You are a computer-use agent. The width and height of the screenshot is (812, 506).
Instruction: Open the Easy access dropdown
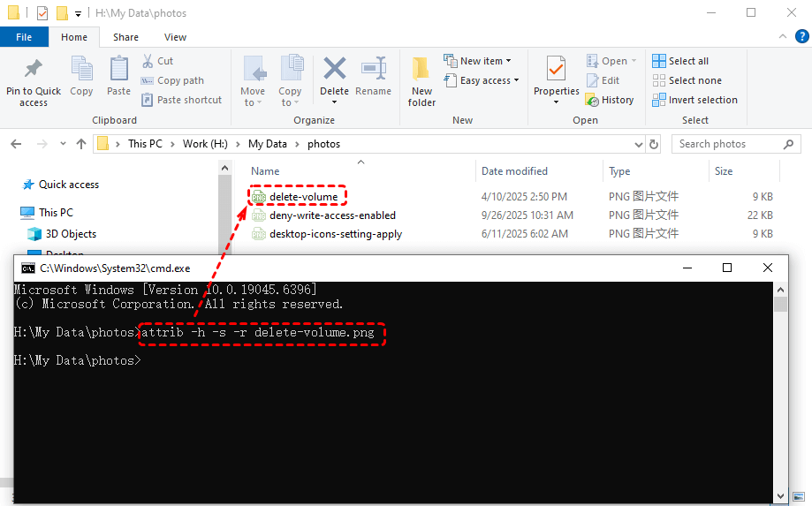(x=489, y=80)
